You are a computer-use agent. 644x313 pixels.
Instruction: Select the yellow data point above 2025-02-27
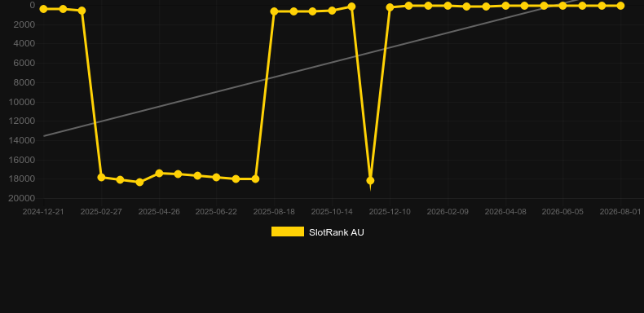pyautogui.click(x=101, y=177)
